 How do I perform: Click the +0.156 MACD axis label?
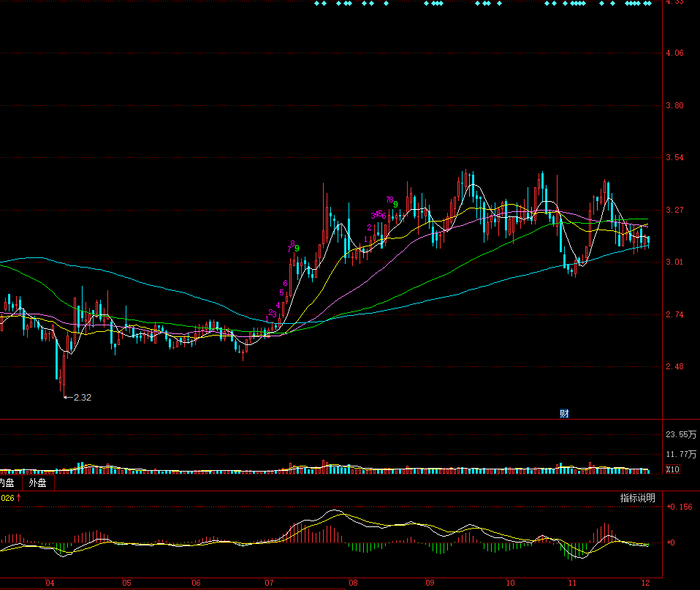pyautogui.click(x=680, y=507)
